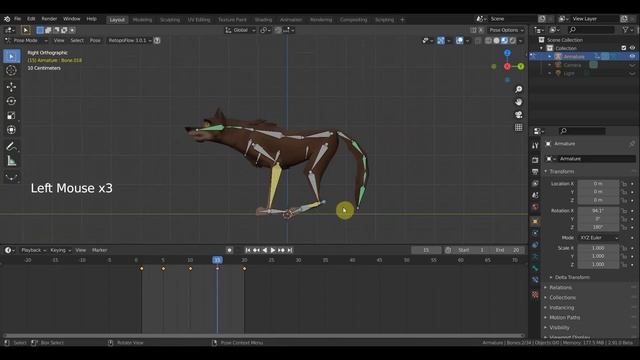Select solid viewport shading

click(496, 40)
